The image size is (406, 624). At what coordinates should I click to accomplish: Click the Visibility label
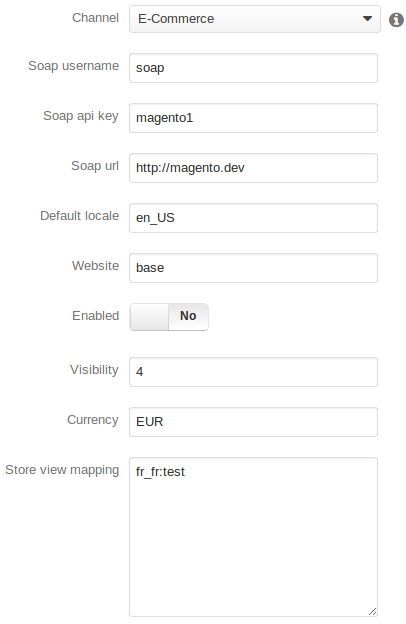tap(94, 370)
